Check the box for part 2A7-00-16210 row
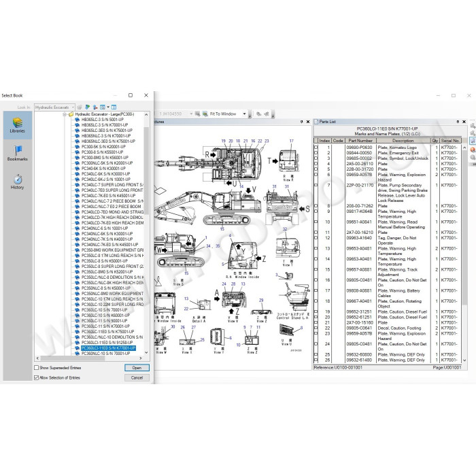 (316, 233)
